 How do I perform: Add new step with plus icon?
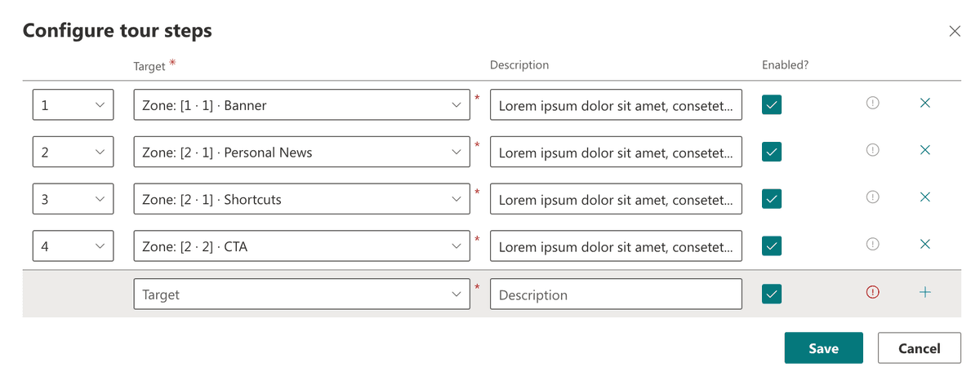point(925,292)
